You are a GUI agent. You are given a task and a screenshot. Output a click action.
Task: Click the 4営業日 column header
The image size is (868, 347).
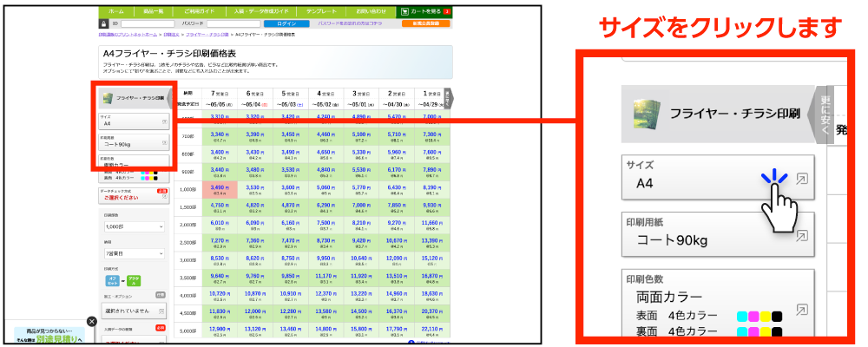pyautogui.click(x=326, y=93)
